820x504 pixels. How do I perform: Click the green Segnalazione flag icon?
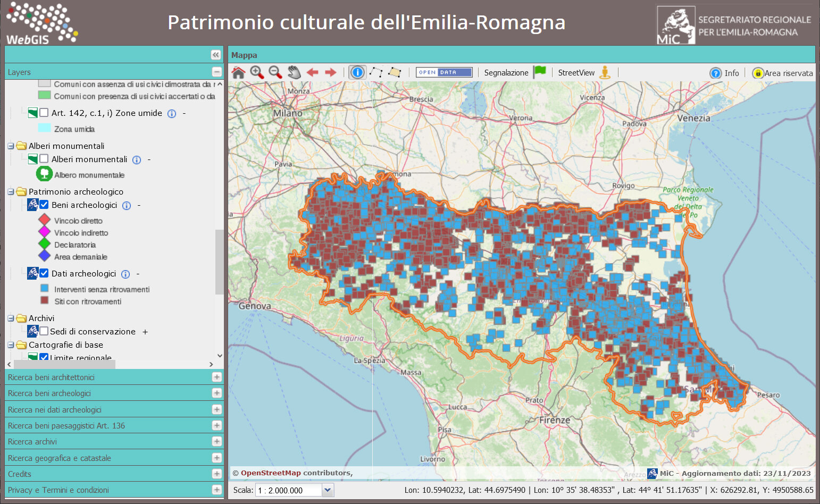pyautogui.click(x=540, y=72)
